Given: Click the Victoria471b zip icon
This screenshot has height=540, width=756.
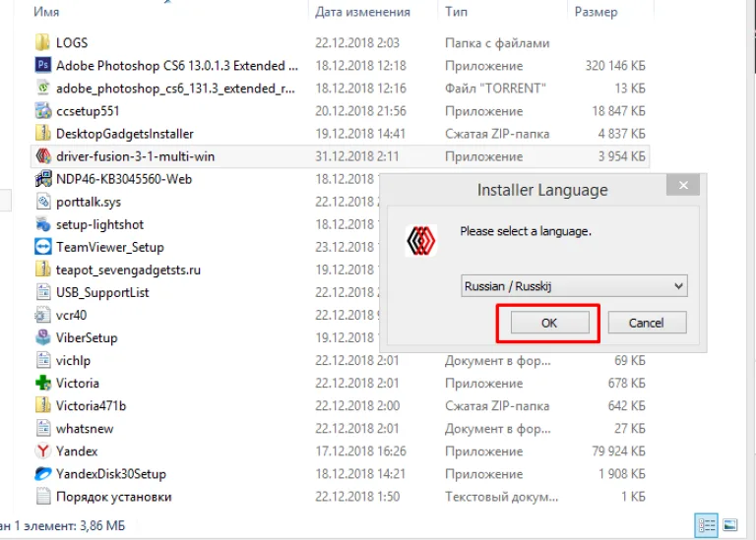Looking at the screenshot, I should tap(42, 405).
